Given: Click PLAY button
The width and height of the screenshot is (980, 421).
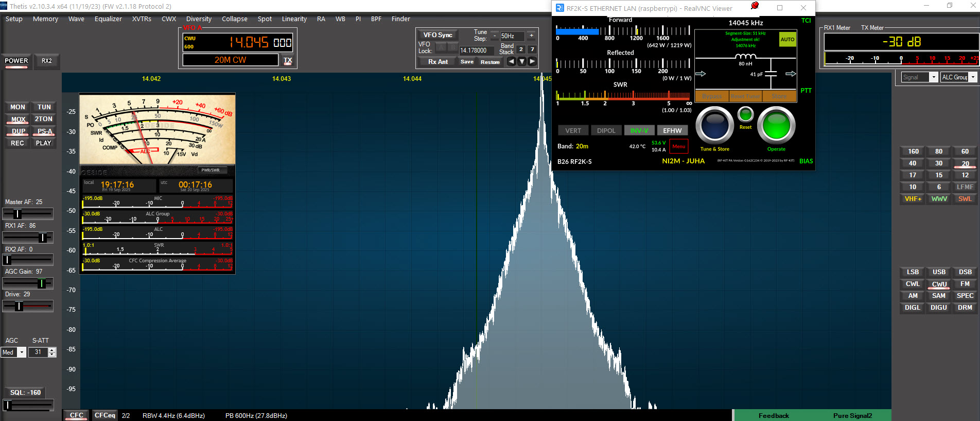Looking at the screenshot, I should tap(44, 143).
